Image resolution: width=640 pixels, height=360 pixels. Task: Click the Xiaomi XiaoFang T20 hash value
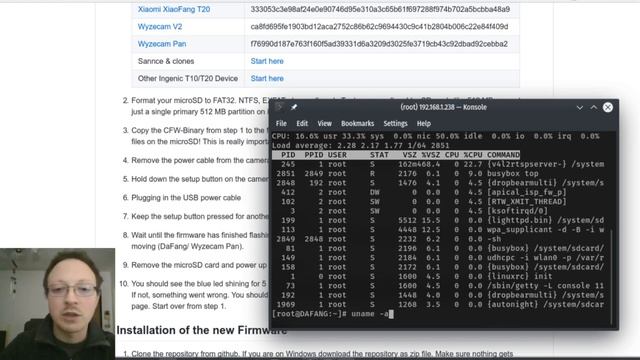(380, 9)
